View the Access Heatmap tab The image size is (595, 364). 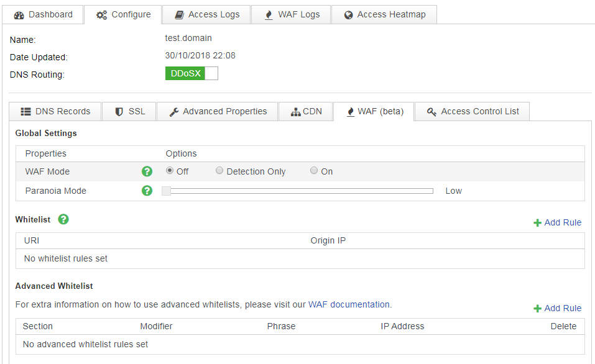coord(384,14)
